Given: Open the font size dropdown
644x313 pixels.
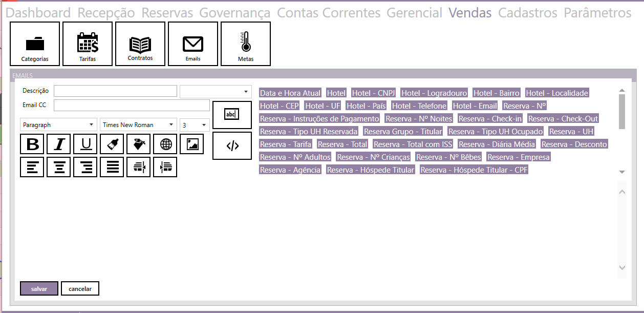Looking at the screenshot, I should [x=195, y=125].
